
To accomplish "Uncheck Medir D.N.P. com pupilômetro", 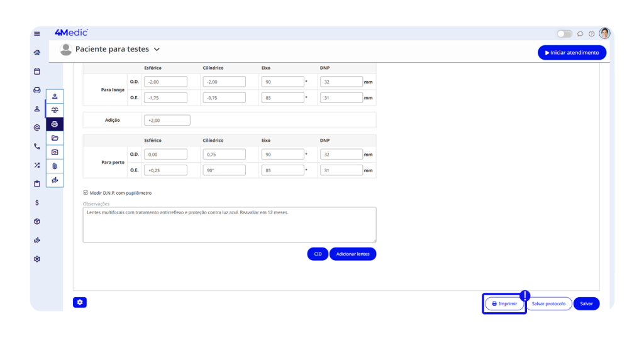I will (x=86, y=193).
